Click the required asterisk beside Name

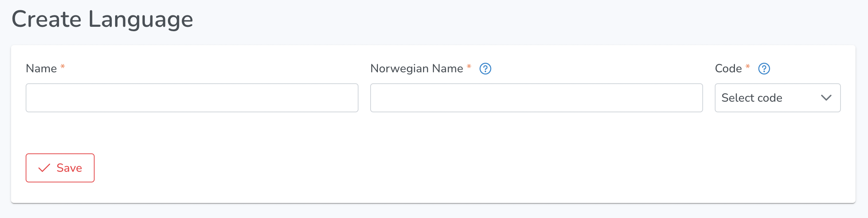coord(63,67)
